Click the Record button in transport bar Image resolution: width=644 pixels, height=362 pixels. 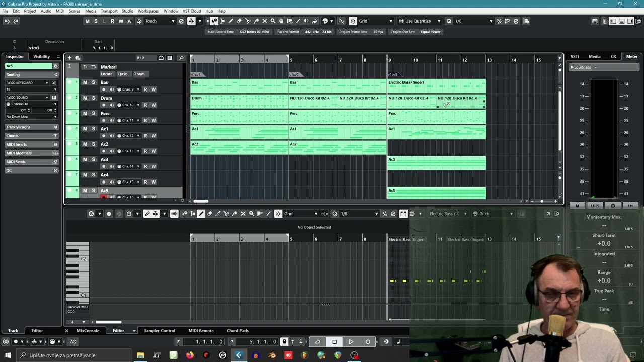pyautogui.click(x=368, y=342)
